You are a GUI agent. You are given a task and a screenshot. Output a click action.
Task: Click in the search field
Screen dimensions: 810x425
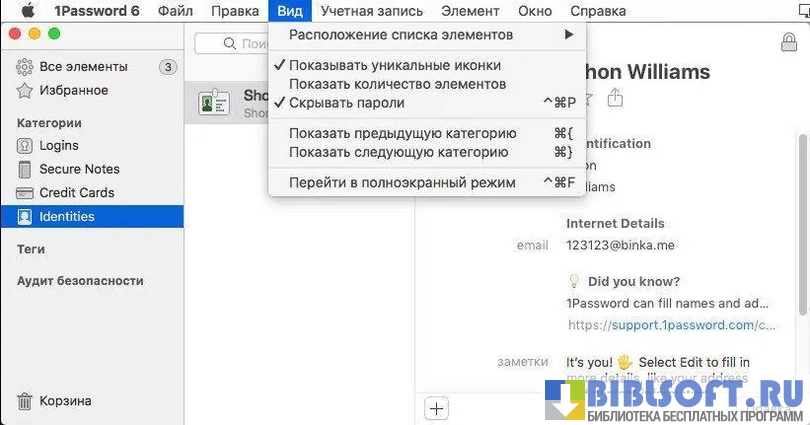click(x=235, y=44)
